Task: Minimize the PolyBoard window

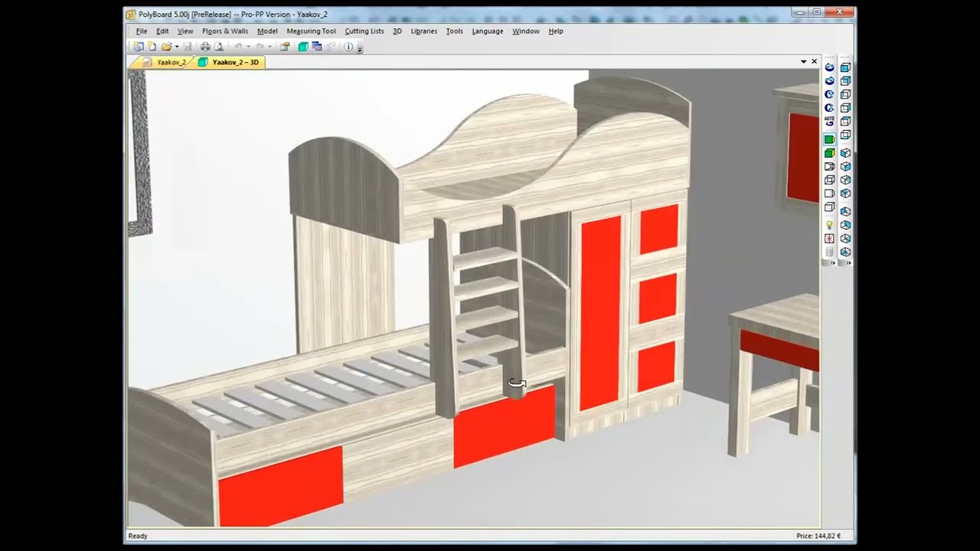Action: point(801,12)
